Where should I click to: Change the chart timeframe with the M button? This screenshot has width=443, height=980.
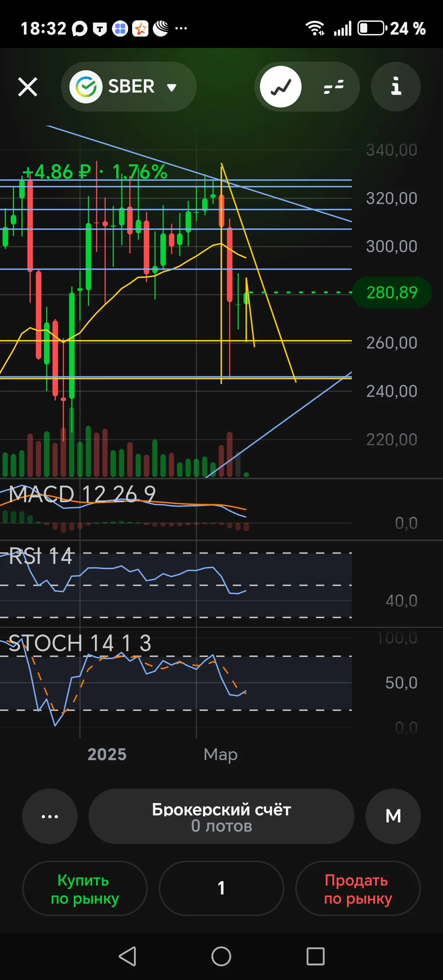[393, 816]
